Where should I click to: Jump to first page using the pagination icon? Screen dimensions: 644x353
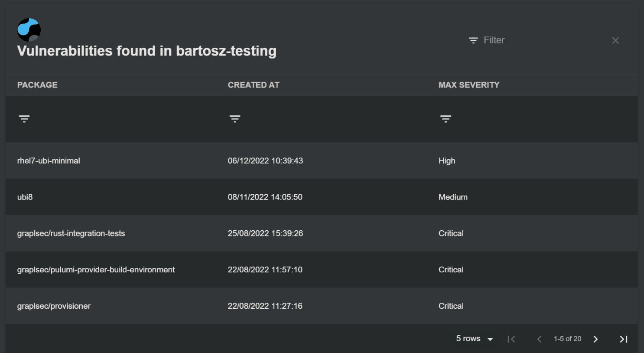512,339
